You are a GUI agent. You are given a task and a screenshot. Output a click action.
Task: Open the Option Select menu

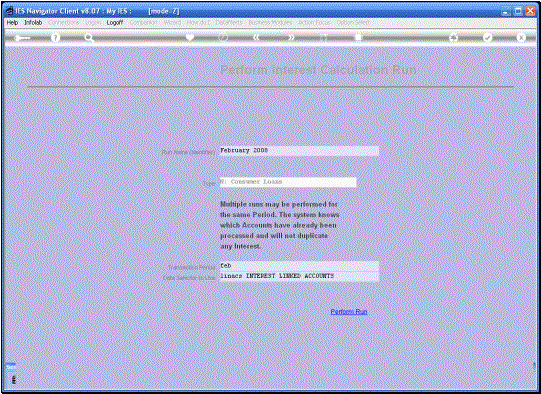(353, 22)
